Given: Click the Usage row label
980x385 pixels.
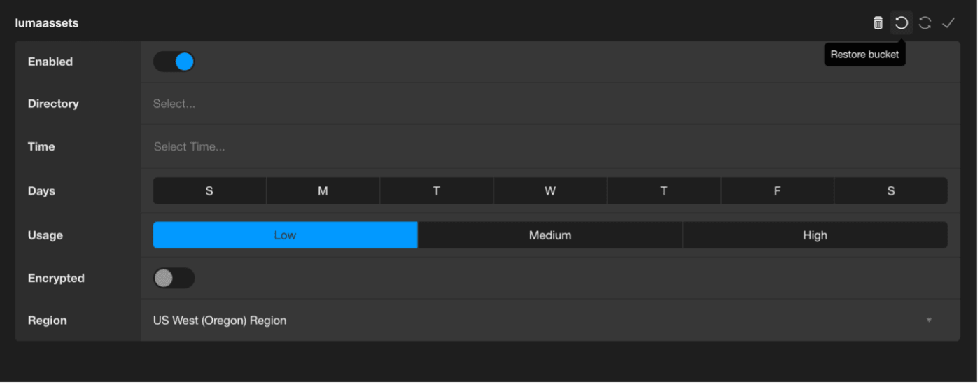Looking at the screenshot, I should pyautogui.click(x=45, y=235).
